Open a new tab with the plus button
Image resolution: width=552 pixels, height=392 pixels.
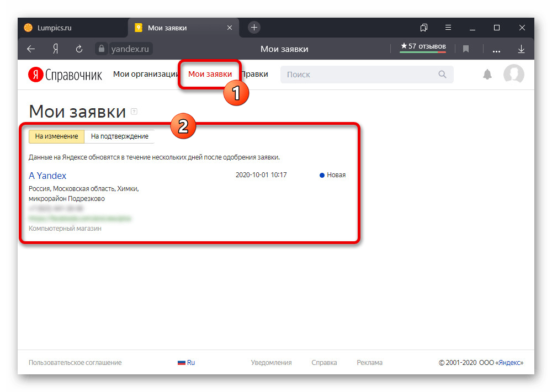[253, 28]
